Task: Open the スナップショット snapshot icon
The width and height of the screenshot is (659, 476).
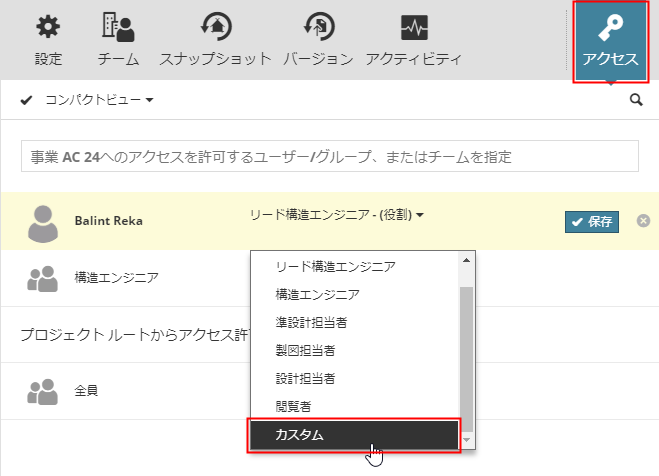Action: 216,28
